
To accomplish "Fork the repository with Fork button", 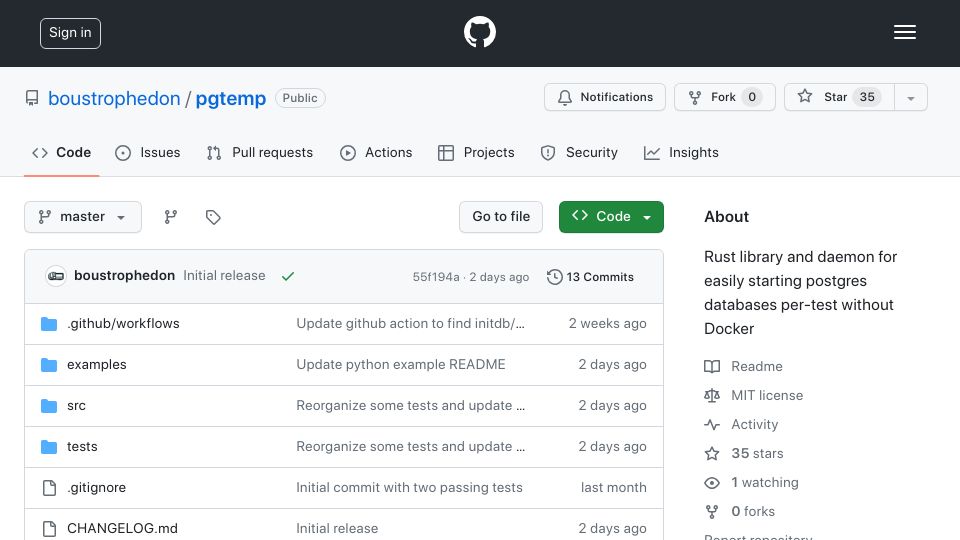I will point(725,97).
